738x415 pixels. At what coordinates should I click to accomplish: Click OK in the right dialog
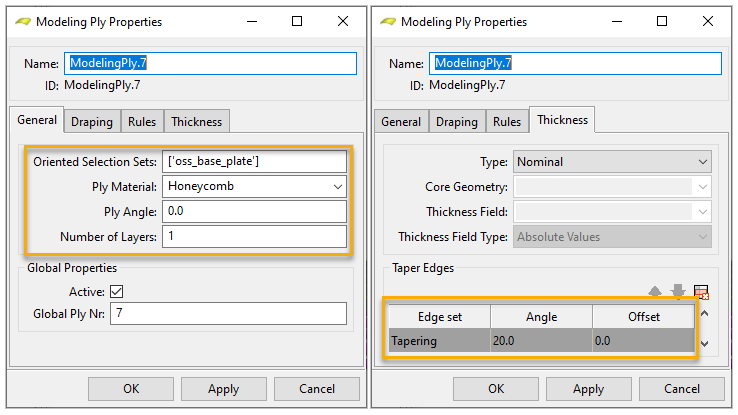point(495,388)
